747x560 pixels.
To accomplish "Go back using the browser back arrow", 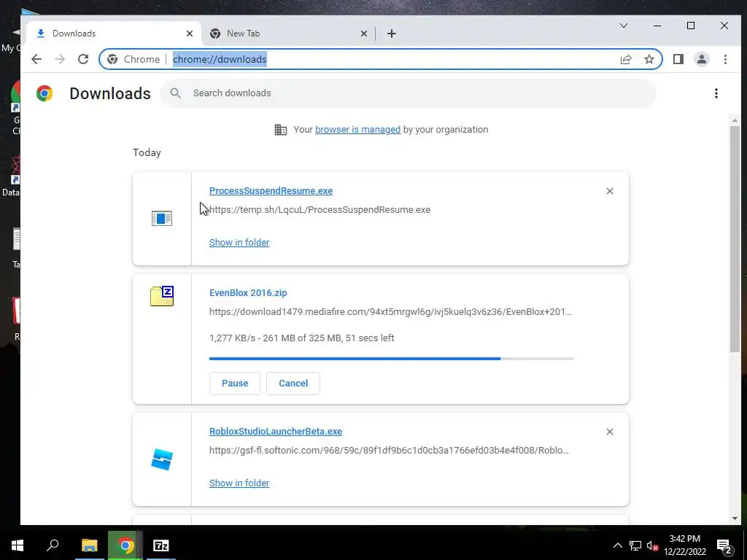I will pos(36,59).
